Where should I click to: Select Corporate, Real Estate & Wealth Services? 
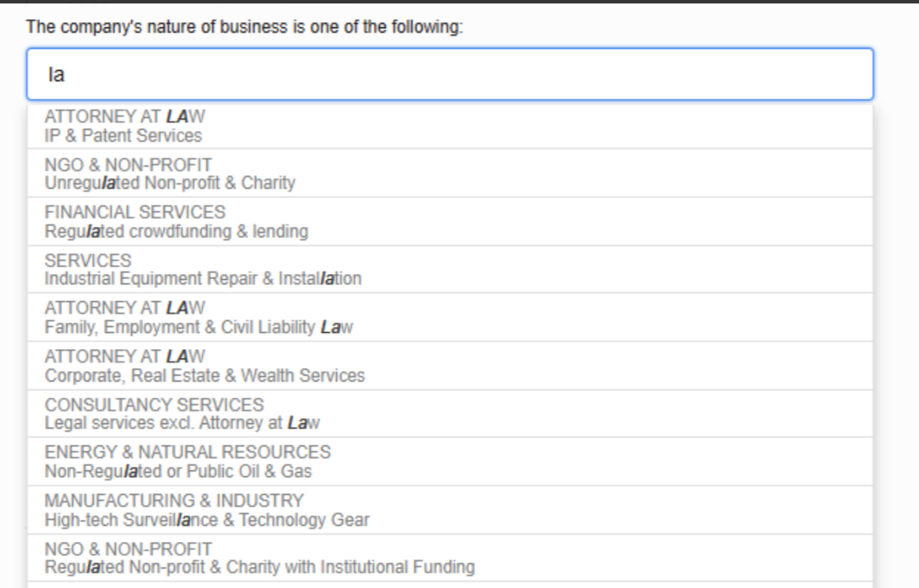pyautogui.click(x=205, y=376)
